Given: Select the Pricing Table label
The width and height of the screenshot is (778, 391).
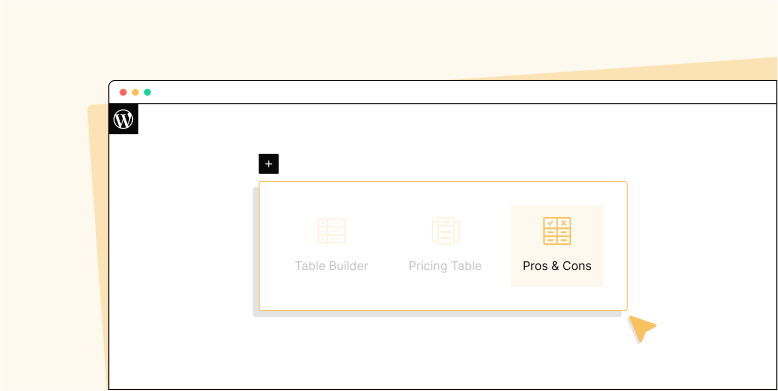Looking at the screenshot, I should (x=445, y=266).
